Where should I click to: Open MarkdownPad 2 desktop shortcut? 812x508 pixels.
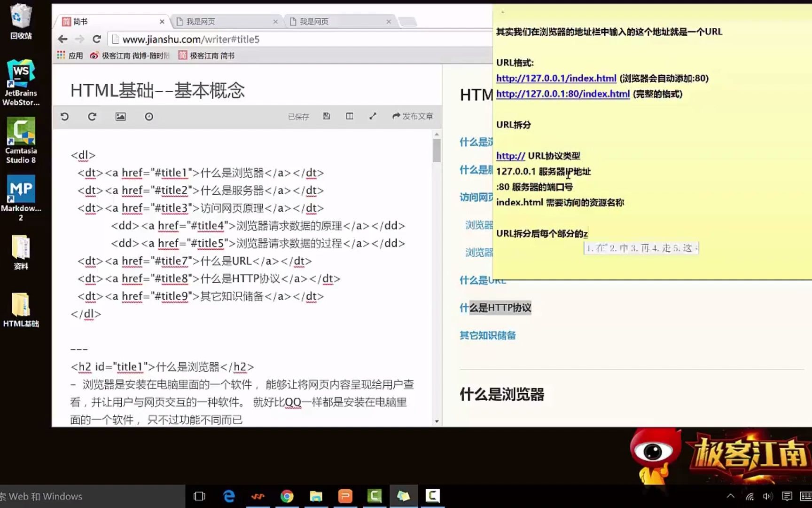(x=21, y=198)
